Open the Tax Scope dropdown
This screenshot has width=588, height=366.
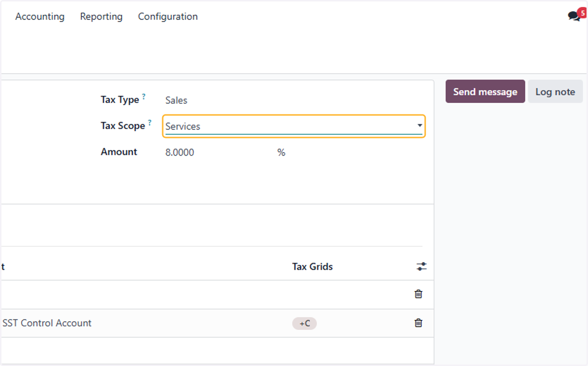point(294,126)
